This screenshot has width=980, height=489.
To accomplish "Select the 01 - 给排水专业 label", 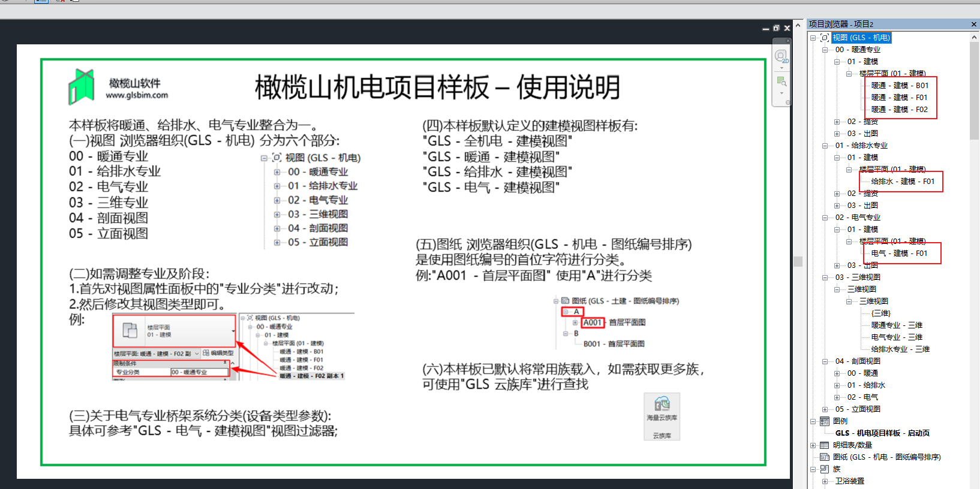I will point(861,146).
